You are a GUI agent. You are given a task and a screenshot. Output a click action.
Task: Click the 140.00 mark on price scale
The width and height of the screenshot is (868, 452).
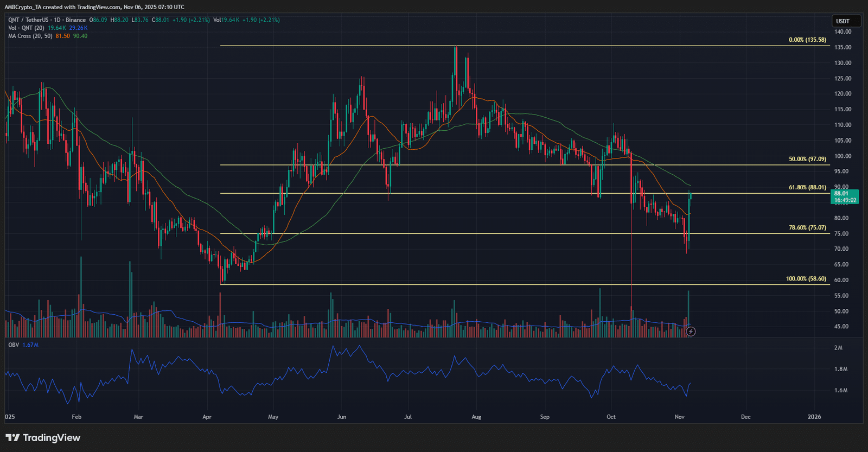pyautogui.click(x=843, y=32)
